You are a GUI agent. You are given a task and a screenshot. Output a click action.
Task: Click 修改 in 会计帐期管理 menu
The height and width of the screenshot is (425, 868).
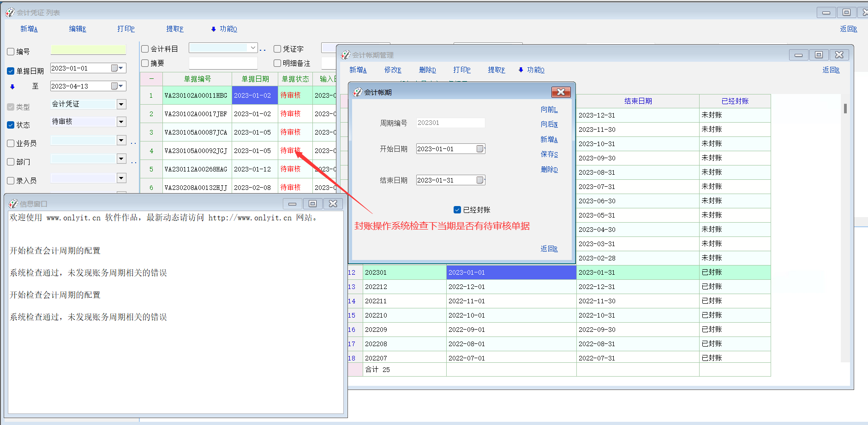(393, 70)
